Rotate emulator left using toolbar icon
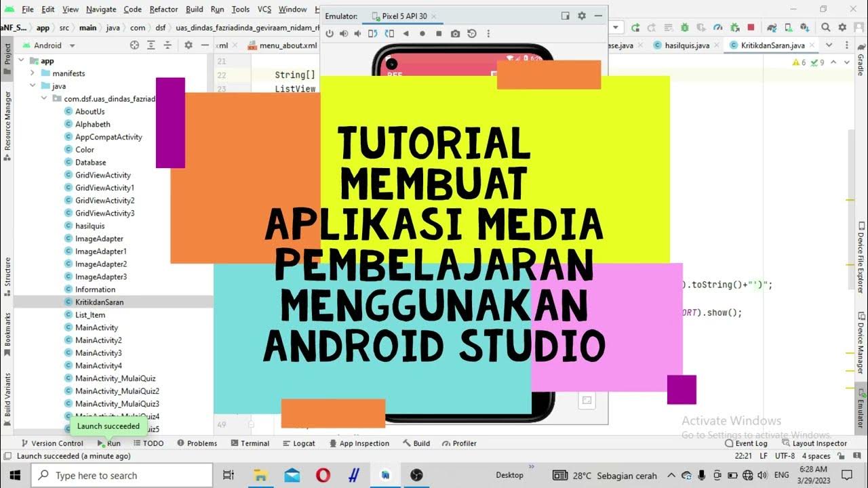The image size is (868, 488). point(372,33)
